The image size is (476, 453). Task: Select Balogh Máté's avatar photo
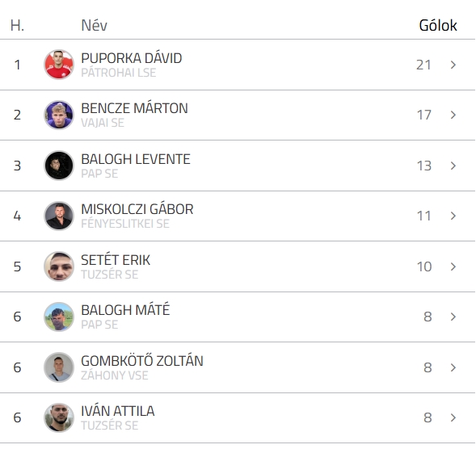pos(59,317)
